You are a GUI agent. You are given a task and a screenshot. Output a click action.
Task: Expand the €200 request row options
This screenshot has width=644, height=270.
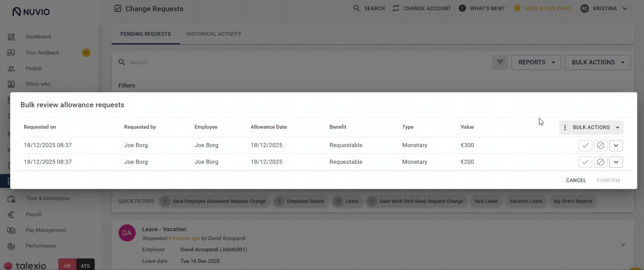(616, 162)
